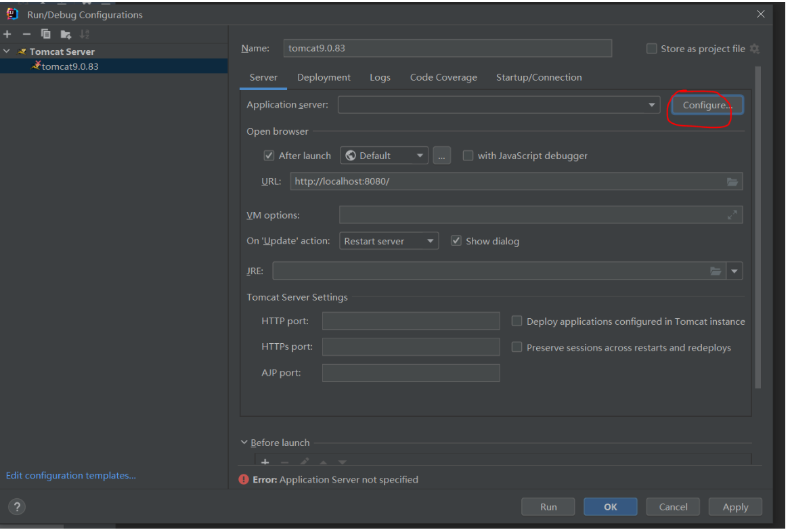
Task: Uncheck After launch checkbox
Action: 269,156
